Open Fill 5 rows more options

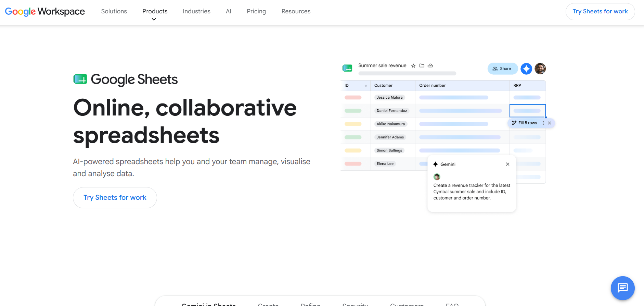[x=543, y=123]
